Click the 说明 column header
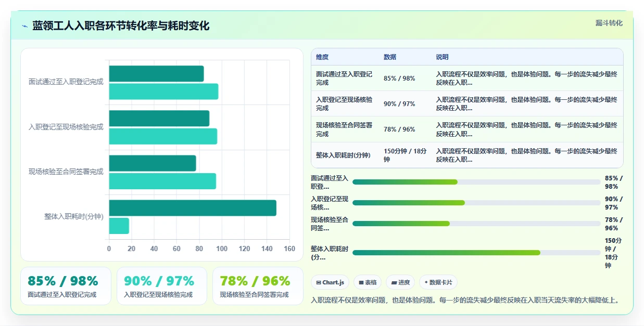The width and height of the screenshot is (644, 326). pos(442,57)
